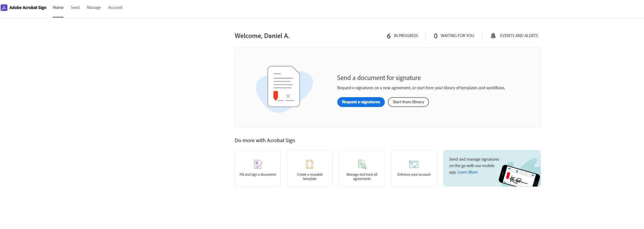The height and width of the screenshot is (229, 644).
Task: Open the Home tab
Action: [x=58, y=8]
